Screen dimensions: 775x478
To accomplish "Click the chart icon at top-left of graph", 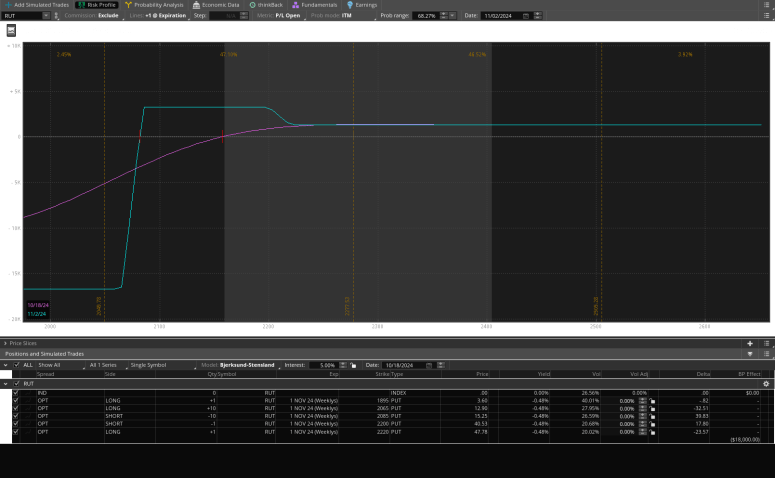I will pyautogui.click(x=12, y=31).
